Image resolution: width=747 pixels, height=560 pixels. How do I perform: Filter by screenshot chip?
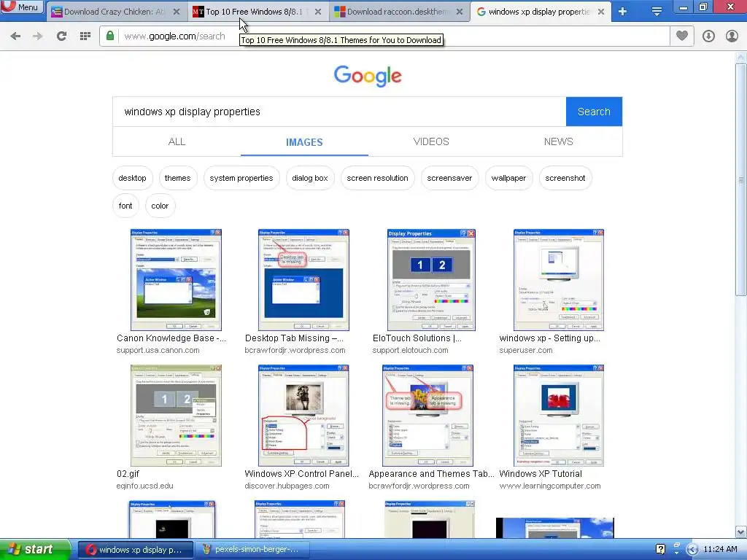pos(565,178)
